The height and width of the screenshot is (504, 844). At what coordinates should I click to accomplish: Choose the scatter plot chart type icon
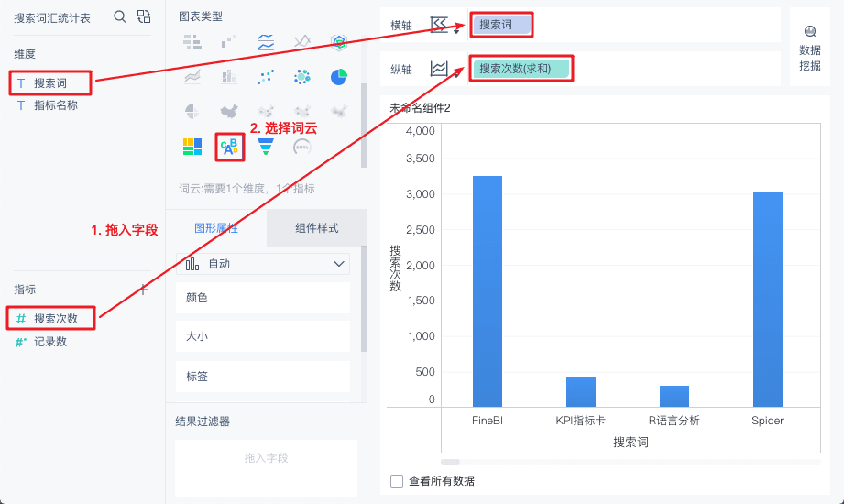coord(266,77)
